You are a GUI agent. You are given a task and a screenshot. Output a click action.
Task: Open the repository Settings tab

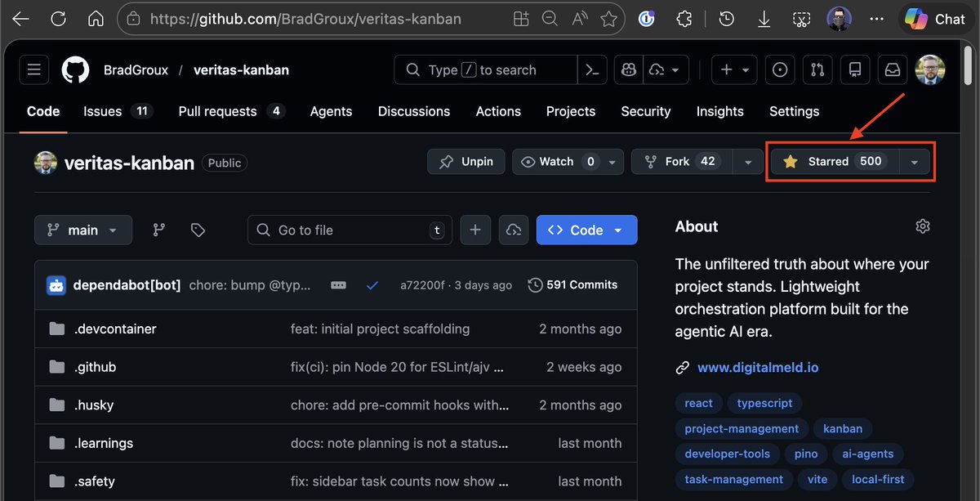[794, 111]
